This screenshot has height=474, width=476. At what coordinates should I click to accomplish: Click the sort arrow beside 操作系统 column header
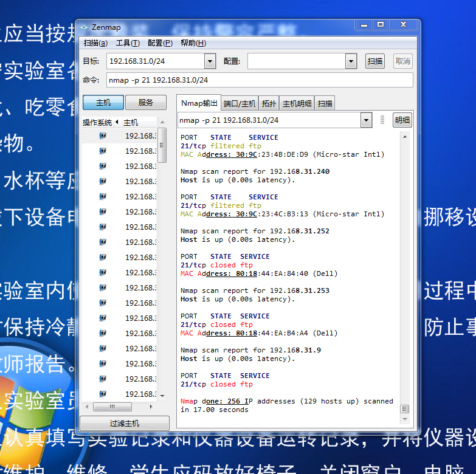pyautogui.click(x=117, y=122)
